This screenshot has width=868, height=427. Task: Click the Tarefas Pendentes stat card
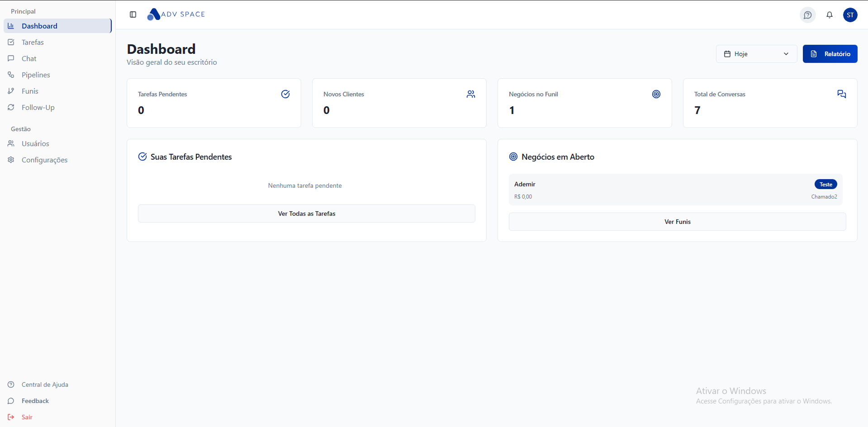pyautogui.click(x=214, y=103)
